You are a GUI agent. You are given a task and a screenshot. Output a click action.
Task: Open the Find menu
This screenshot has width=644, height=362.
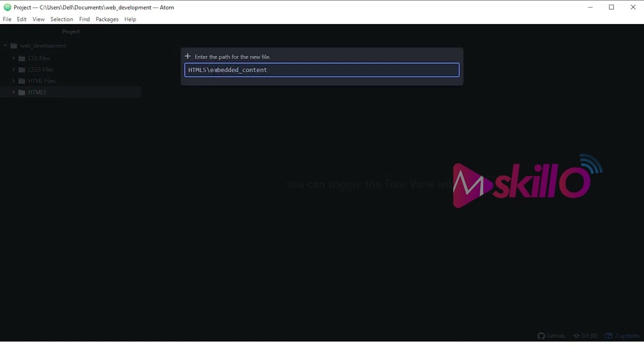point(84,19)
